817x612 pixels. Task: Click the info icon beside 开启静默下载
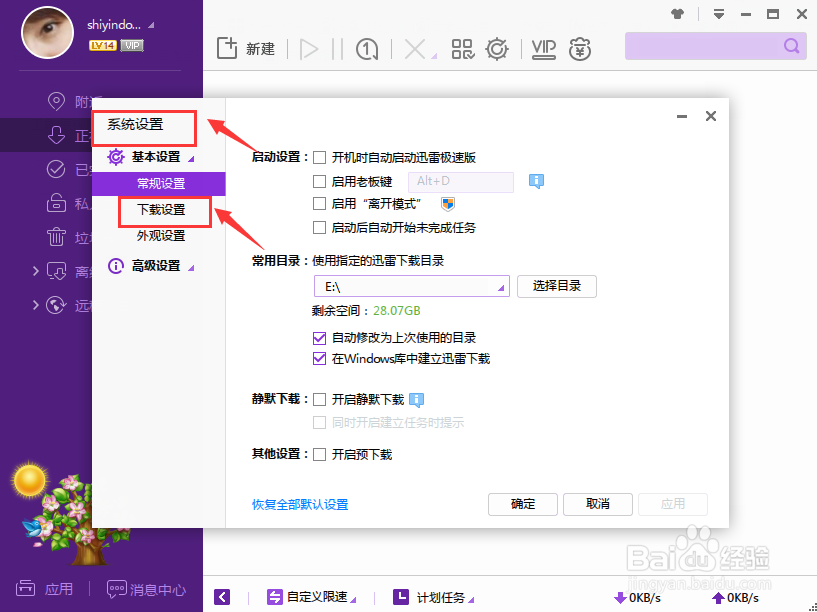(416, 399)
